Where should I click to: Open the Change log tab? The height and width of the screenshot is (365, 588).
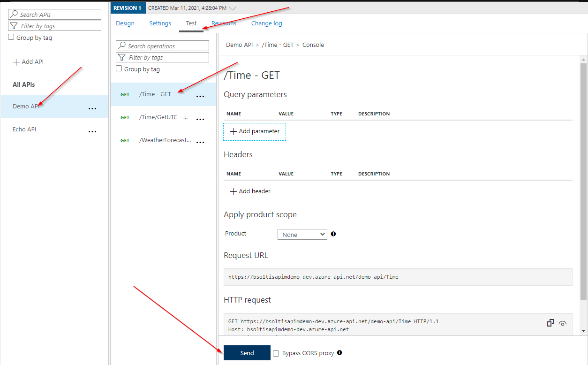[266, 23]
